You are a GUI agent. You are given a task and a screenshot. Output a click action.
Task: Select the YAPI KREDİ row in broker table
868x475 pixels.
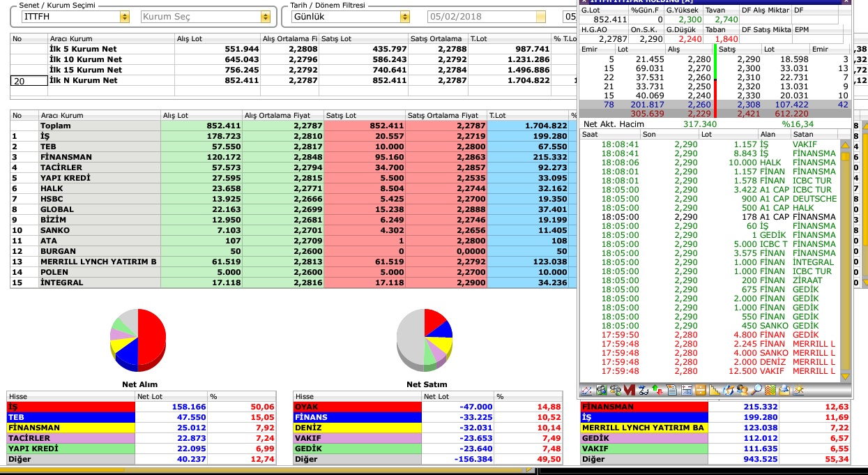pos(294,179)
